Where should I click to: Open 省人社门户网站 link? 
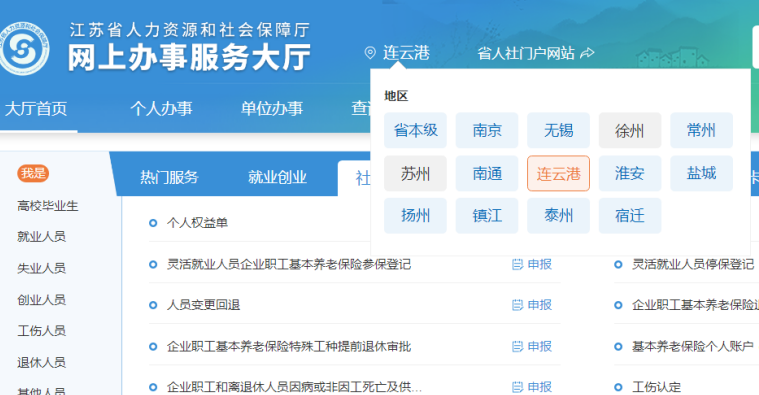[526, 53]
